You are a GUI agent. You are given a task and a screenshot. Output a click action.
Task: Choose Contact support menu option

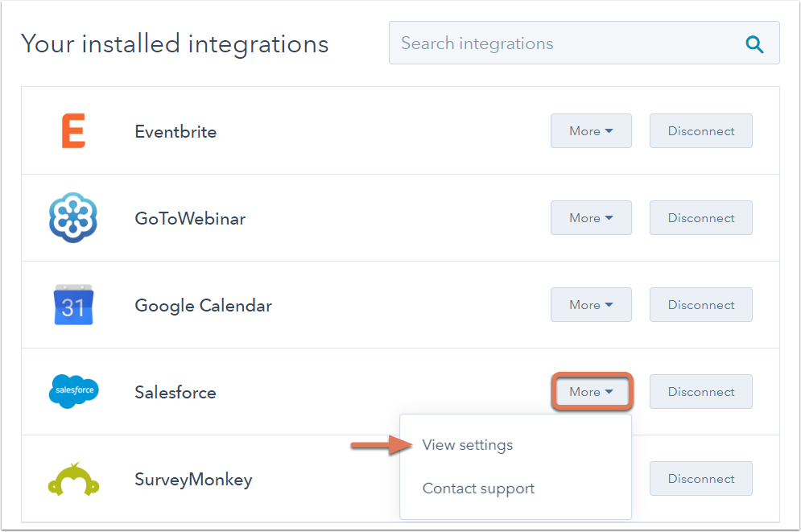point(478,489)
